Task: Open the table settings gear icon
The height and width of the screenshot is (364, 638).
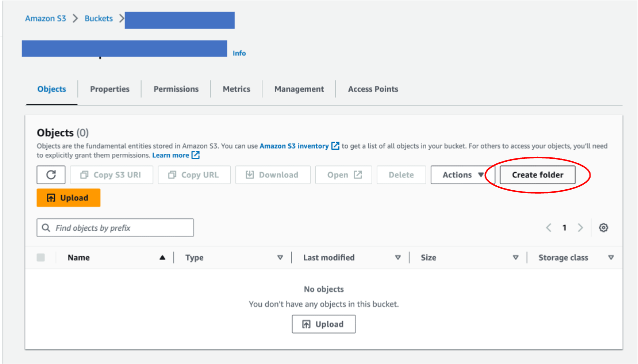Action: click(x=604, y=228)
